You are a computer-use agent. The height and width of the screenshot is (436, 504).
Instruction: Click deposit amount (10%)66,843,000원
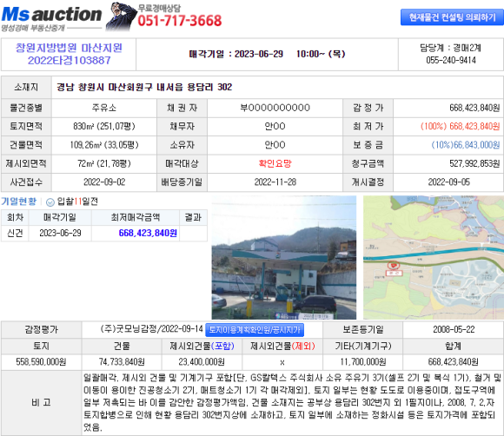click(x=466, y=145)
